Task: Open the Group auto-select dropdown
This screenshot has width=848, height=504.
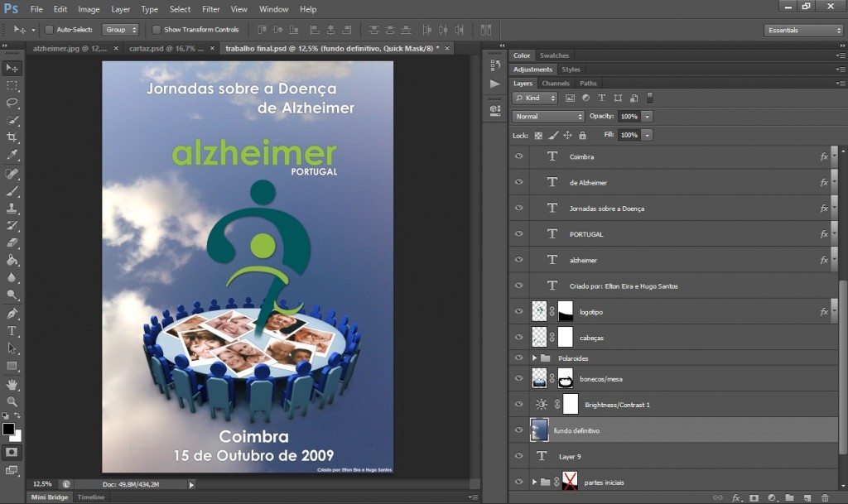Action: point(121,30)
